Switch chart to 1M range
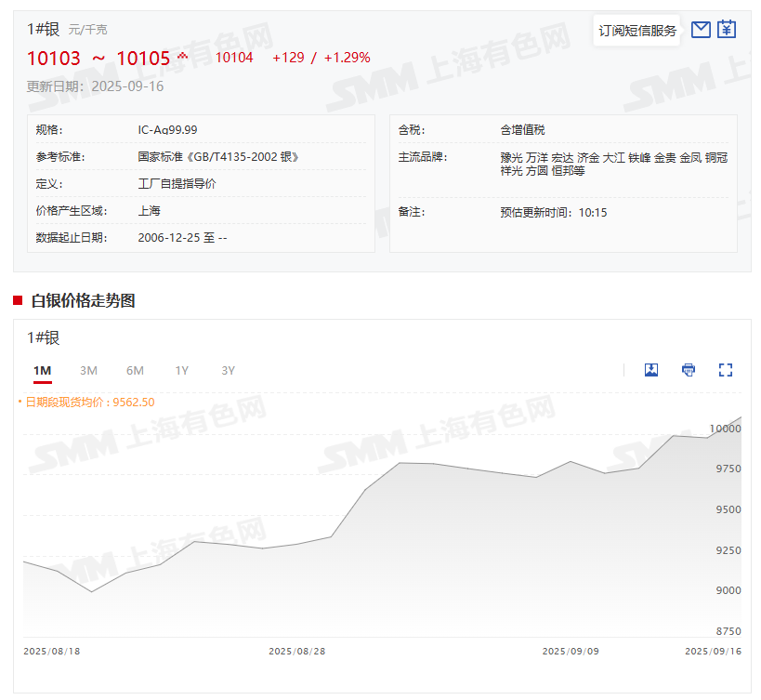The image size is (761, 700). (x=42, y=371)
